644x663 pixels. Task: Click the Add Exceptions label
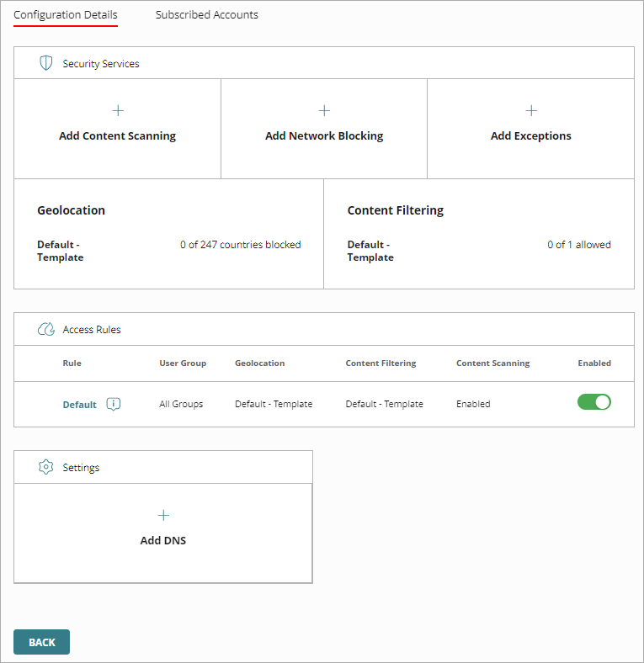[x=531, y=135]
